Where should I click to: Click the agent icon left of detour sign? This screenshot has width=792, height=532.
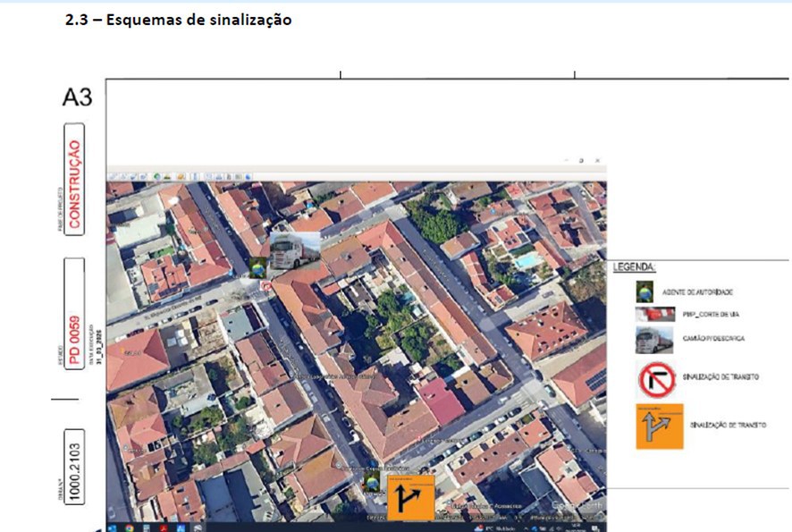pyautogui.click(x=372, y=481)
